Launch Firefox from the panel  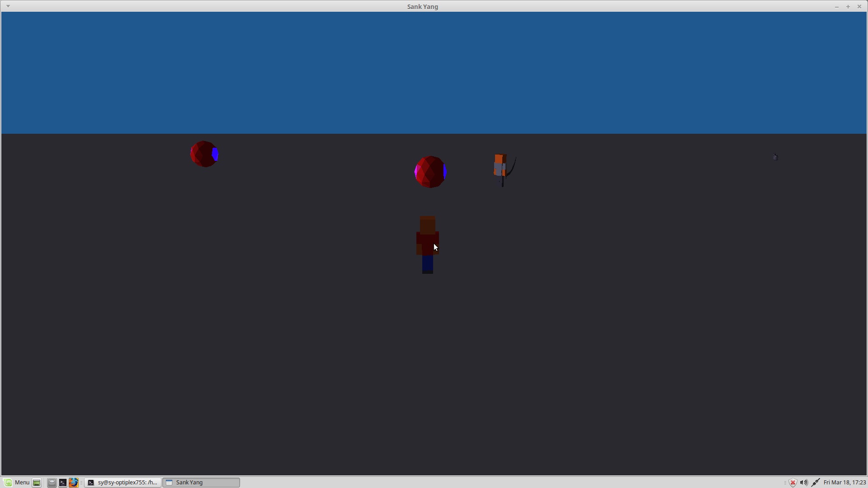click(74, 483)
